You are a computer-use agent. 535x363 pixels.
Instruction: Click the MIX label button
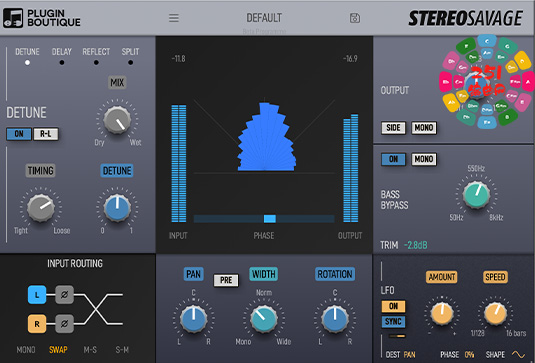point(117,83)
